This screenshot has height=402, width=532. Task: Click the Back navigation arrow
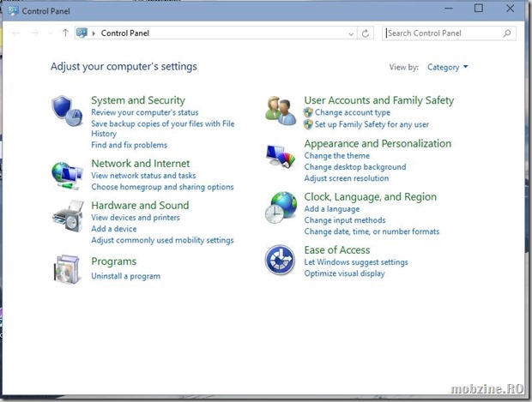tap(15, 33)
